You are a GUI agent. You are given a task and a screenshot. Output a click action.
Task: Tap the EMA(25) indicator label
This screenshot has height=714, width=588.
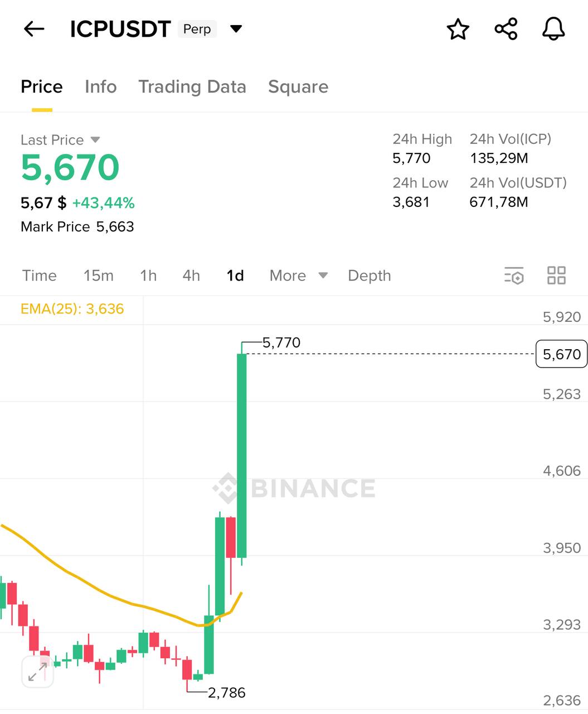(x=72, y=309)
